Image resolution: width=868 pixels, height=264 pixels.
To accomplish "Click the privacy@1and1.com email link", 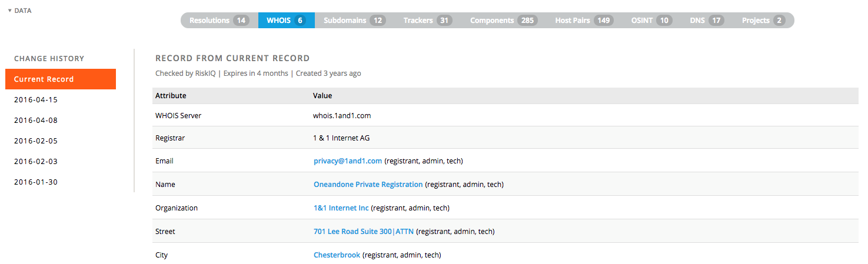I will click(x=348, y=161).
